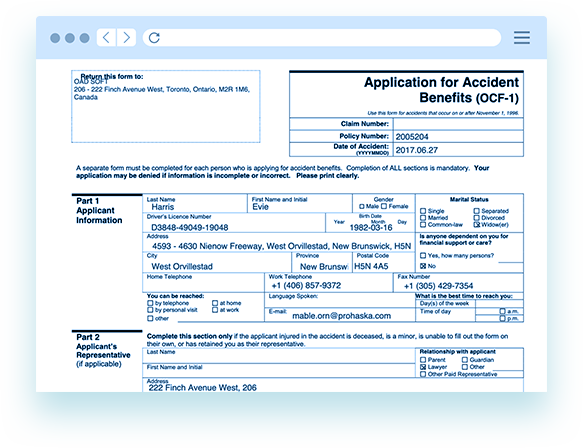Click 'Application for Accident Benefits' title
This screenshot has height=448, width=583.
pos(441,90)
